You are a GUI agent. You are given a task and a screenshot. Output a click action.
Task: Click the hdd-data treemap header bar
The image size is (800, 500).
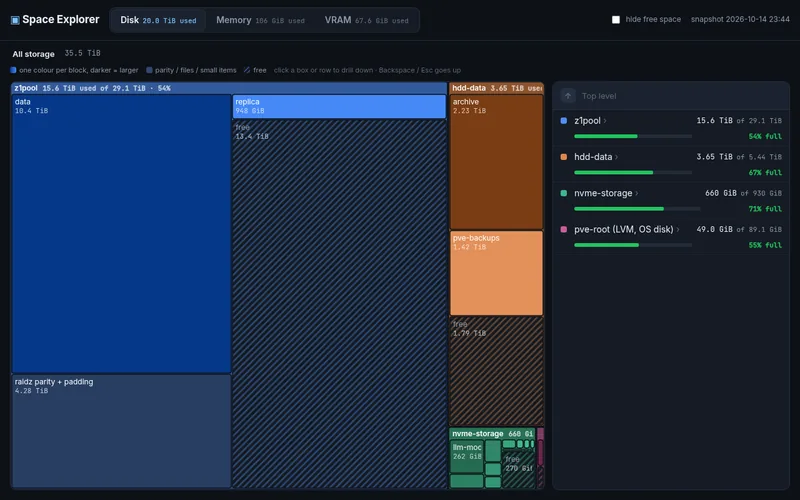(x=496, y=88)
